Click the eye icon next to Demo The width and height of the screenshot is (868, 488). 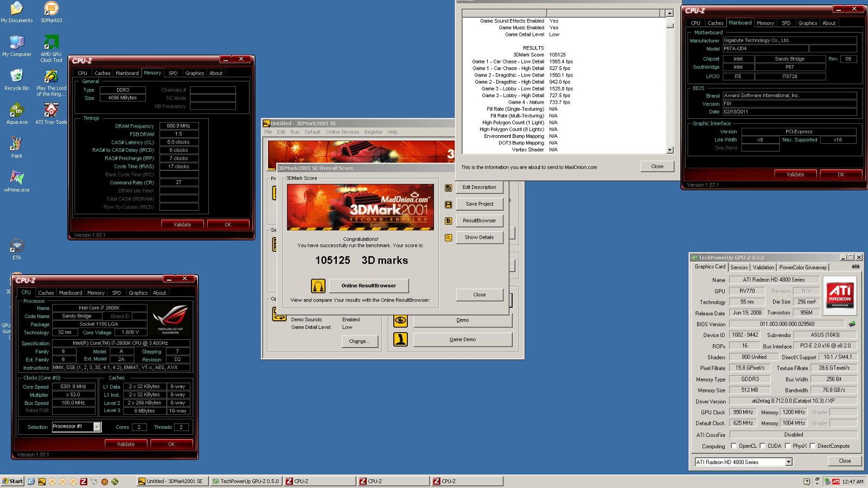(x=400, y=320)
